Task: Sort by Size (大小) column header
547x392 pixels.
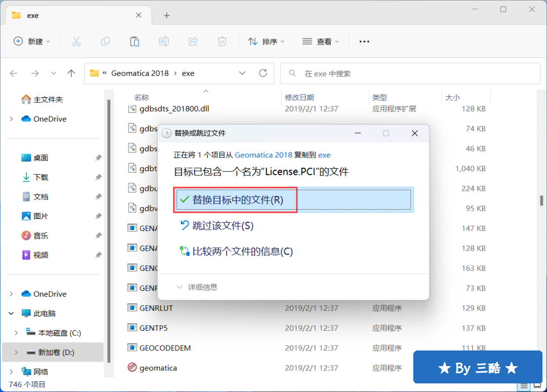Action: coord(452,97)
